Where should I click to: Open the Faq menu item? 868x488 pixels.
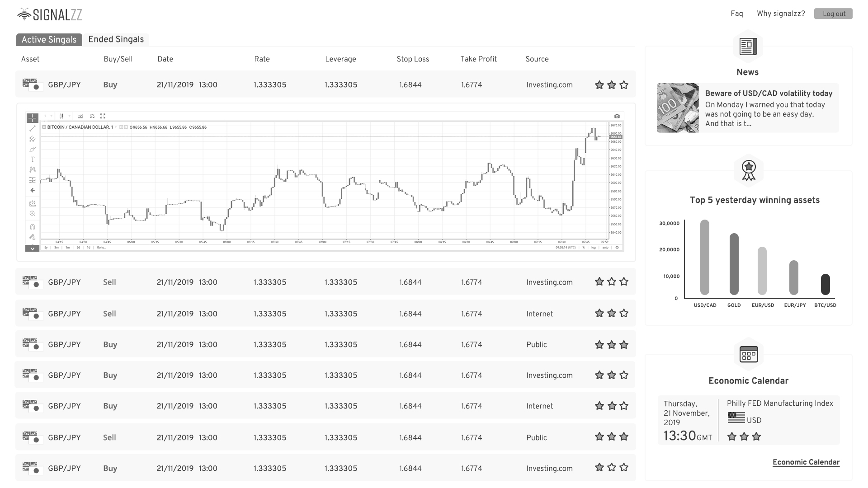click(736, 14)
